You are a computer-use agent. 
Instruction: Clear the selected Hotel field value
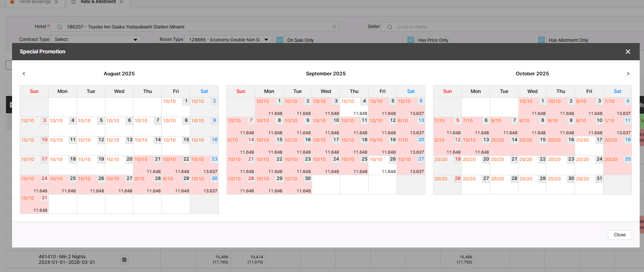(334, 27)
